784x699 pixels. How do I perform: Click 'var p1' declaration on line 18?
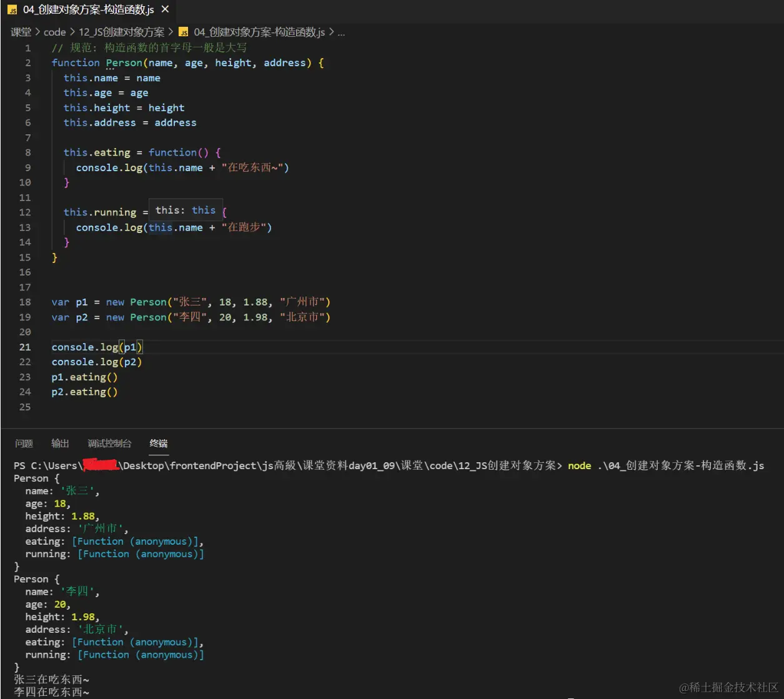click(69, 302)
